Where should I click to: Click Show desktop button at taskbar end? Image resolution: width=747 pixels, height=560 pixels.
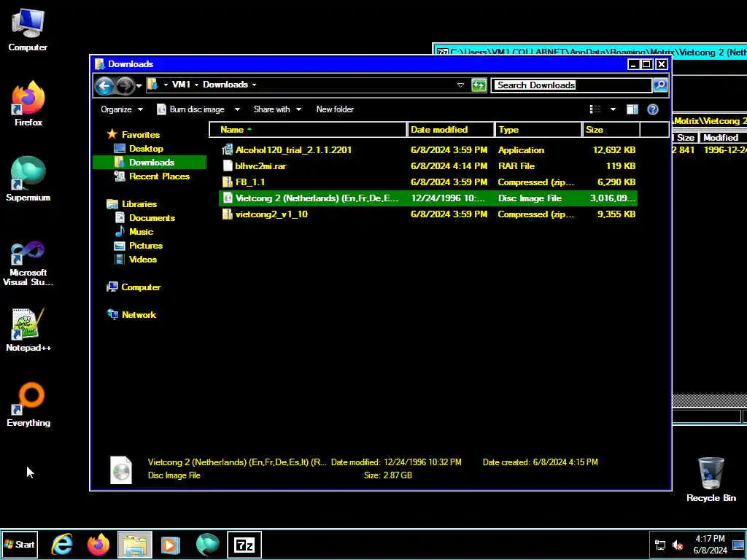[739, 545]
